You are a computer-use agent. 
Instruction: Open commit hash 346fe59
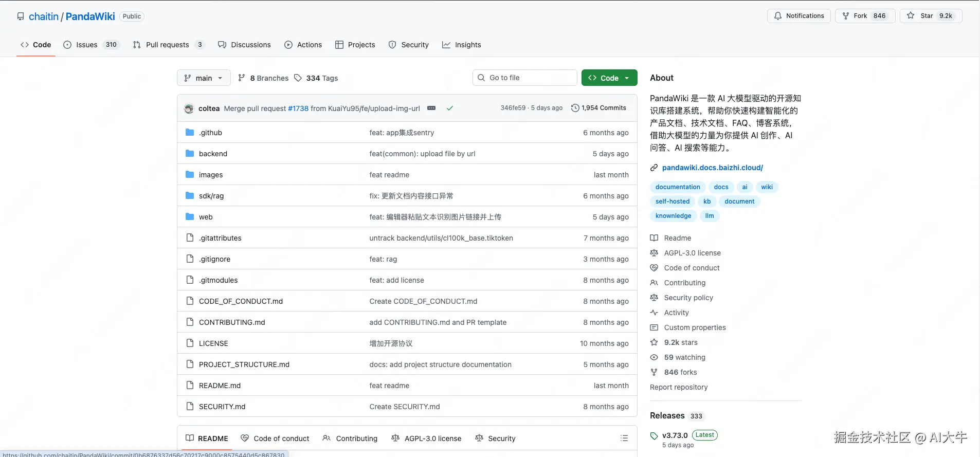513,108
